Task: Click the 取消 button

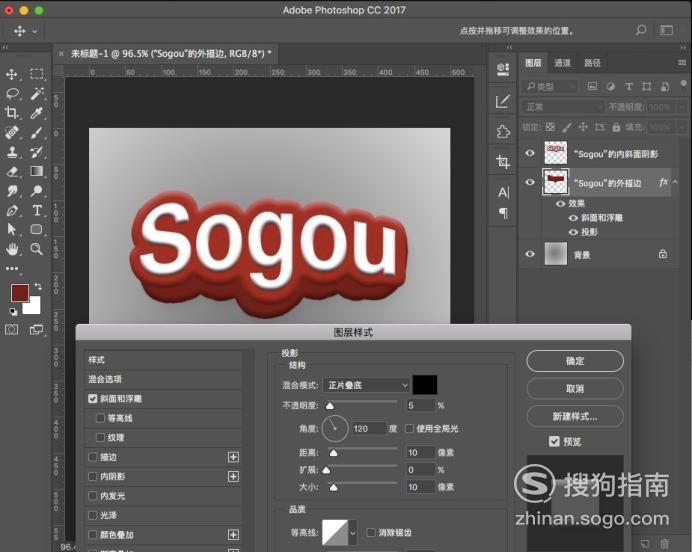Action: 575,389
